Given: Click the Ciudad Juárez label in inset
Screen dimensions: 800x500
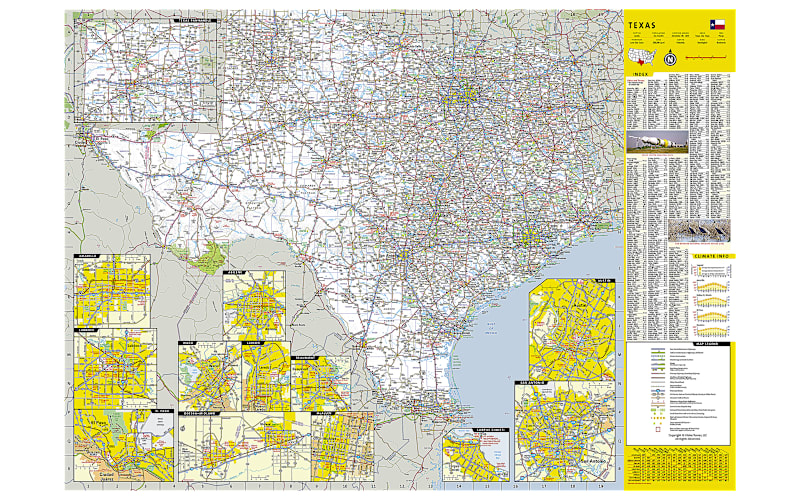Looking at the screenshot, I should pyautogui.click(x=109, y=477).
